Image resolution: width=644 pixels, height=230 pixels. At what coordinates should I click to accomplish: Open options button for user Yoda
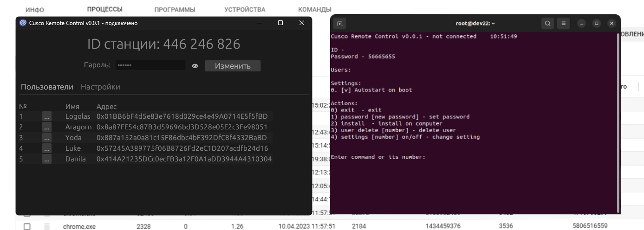(47, 138)
